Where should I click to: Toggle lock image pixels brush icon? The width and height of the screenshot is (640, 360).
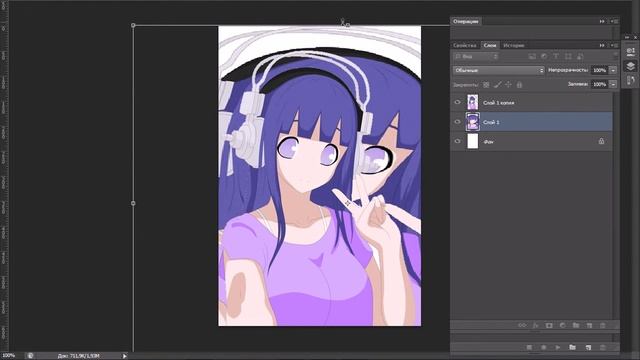click(x=497, y=85)
